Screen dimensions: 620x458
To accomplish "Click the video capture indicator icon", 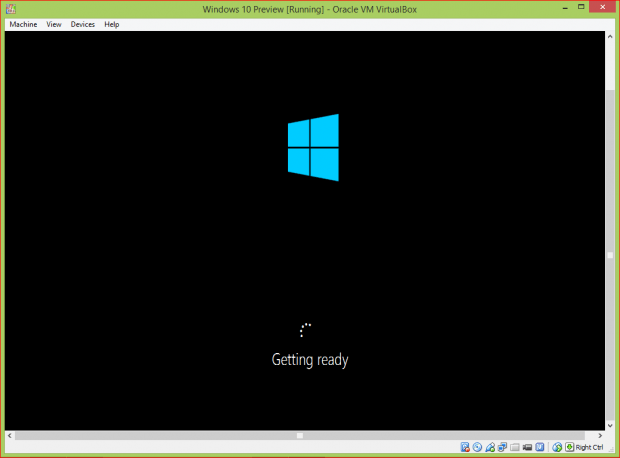I will (x=527, y=447).
